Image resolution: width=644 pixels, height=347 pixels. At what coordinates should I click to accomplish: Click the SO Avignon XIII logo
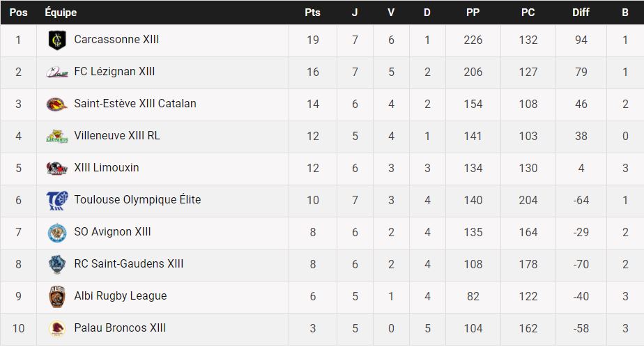tap(56, 233)
